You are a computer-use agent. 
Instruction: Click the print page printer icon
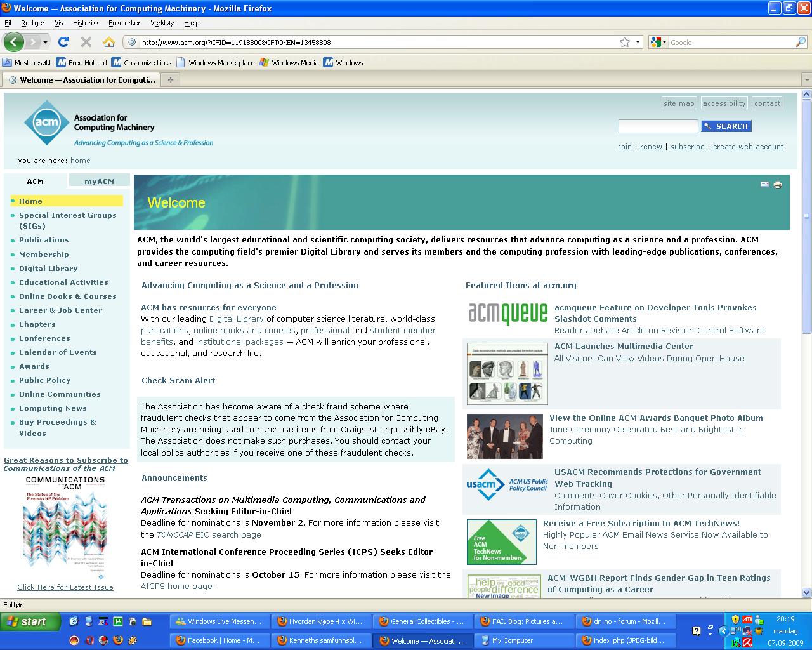778,185
